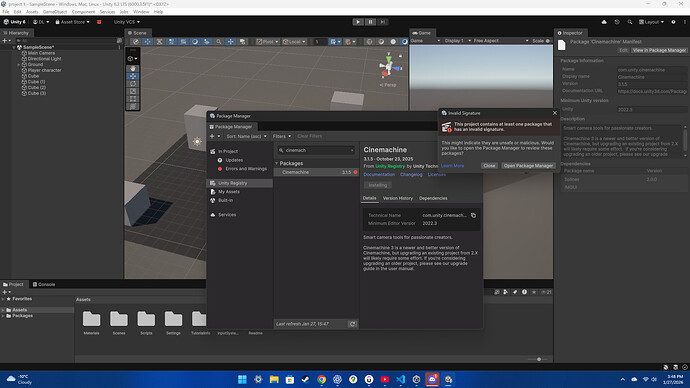
Task: Open the cloud services icon in top toolbar
Action: 604,22
